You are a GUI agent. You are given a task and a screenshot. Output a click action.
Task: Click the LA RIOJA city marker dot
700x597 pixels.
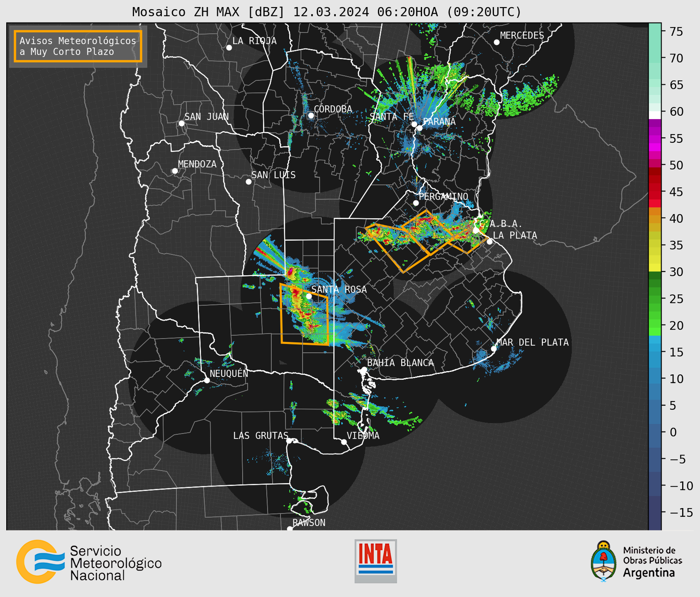[229, 48]
